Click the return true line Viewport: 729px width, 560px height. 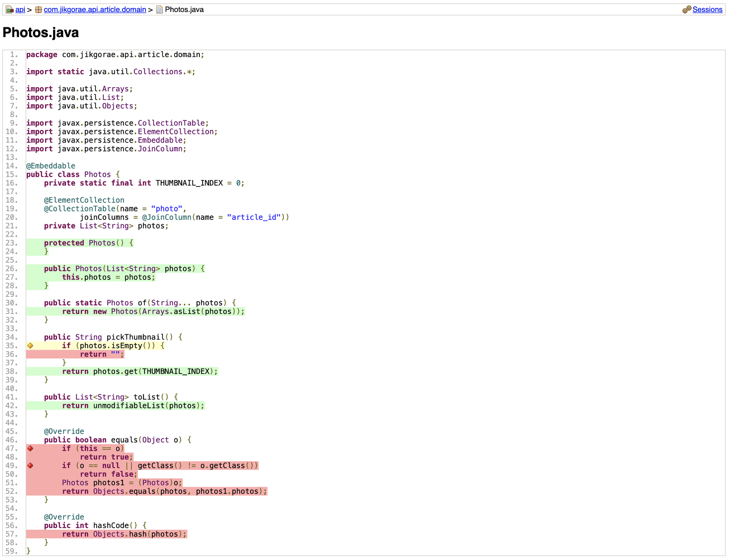coord(107,457)
